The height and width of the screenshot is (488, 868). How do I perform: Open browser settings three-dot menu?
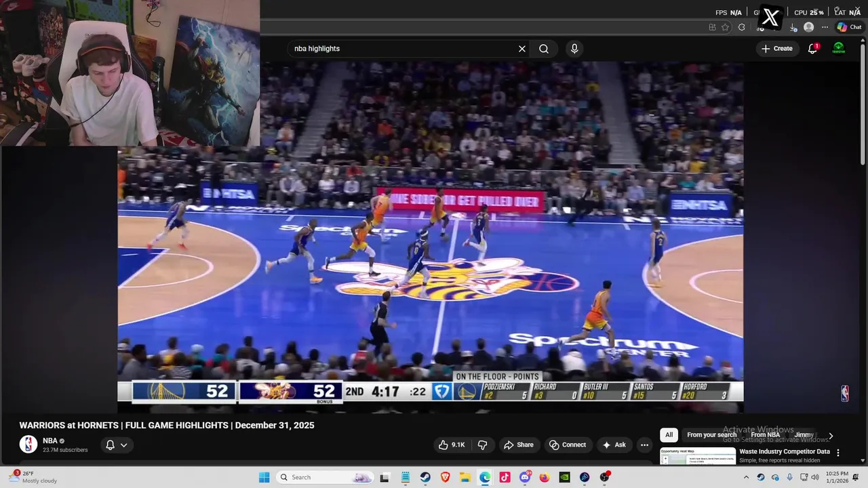(x=825, y=27)
